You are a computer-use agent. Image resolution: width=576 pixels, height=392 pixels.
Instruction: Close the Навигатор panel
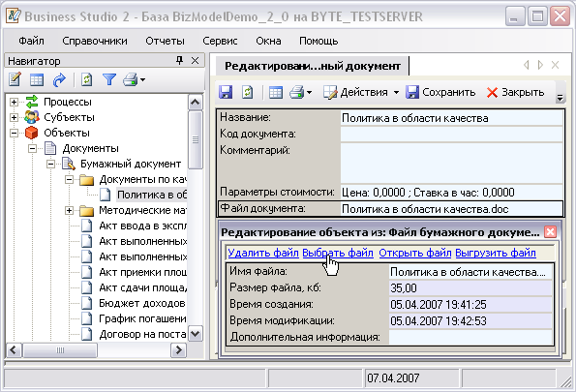(195, 60)
